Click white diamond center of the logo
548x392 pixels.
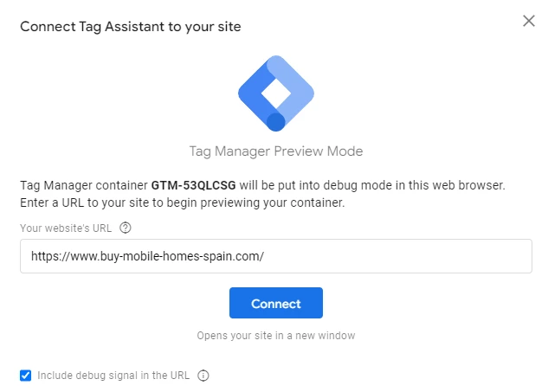(x=276, y=92)
